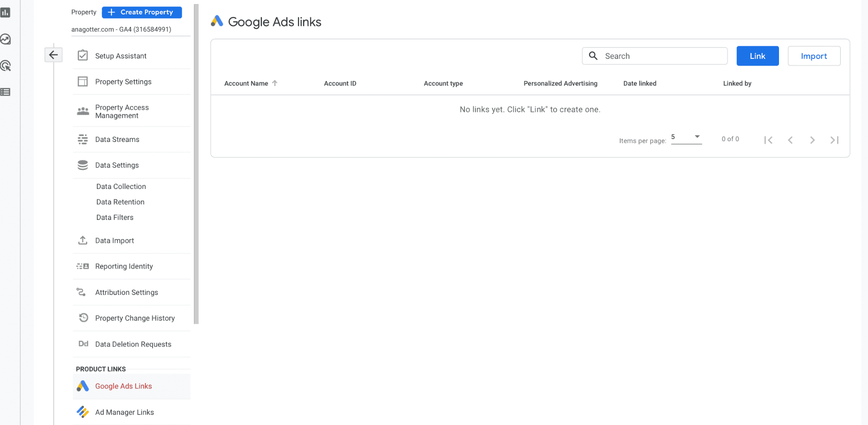The height and width of the screenshot is (425, 868).
Task: Open Explore icon in left rail
Action: [5, 39]
